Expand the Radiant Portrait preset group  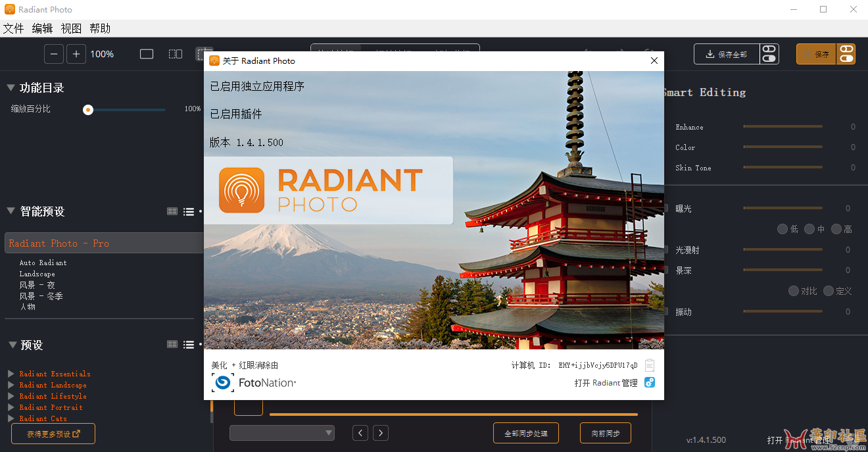pyautogui.click(x=11, y=407)
